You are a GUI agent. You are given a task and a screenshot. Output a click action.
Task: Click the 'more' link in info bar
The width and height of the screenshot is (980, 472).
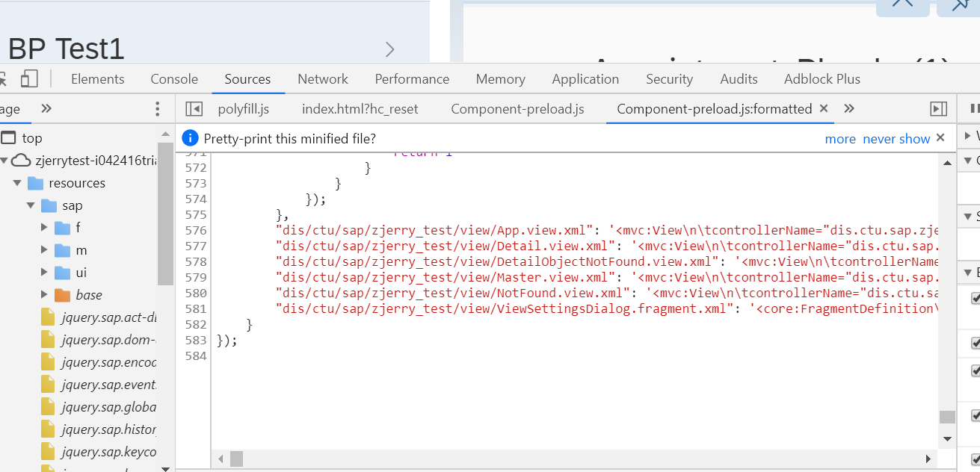pyautogui.click(x=840, y=139)
